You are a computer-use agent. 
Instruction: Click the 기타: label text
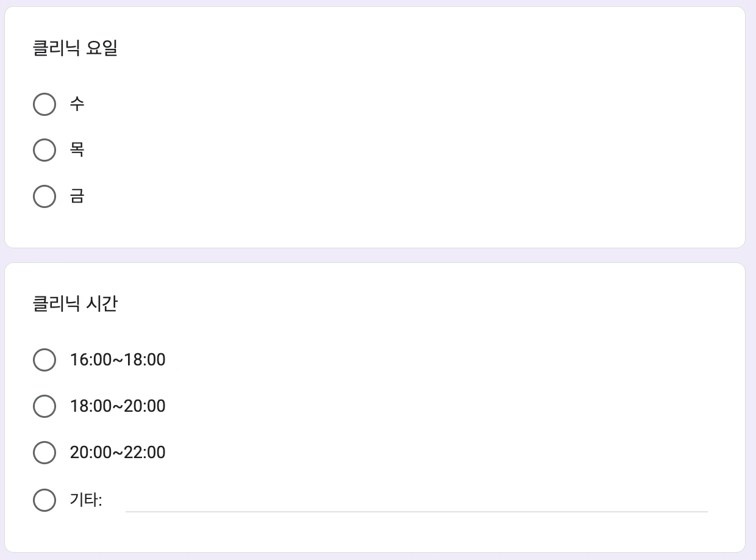(86, 500)
